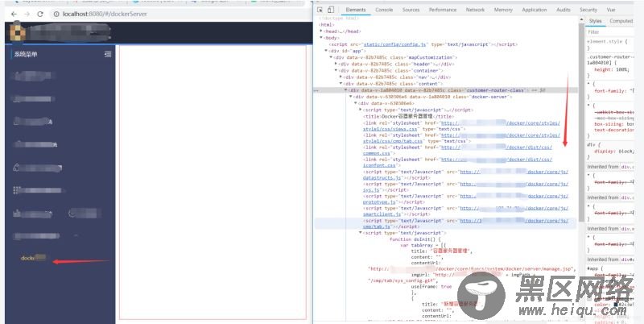644x324 pixels.
Task: Open the common.css stylesheet link
Action: (377, 153)
